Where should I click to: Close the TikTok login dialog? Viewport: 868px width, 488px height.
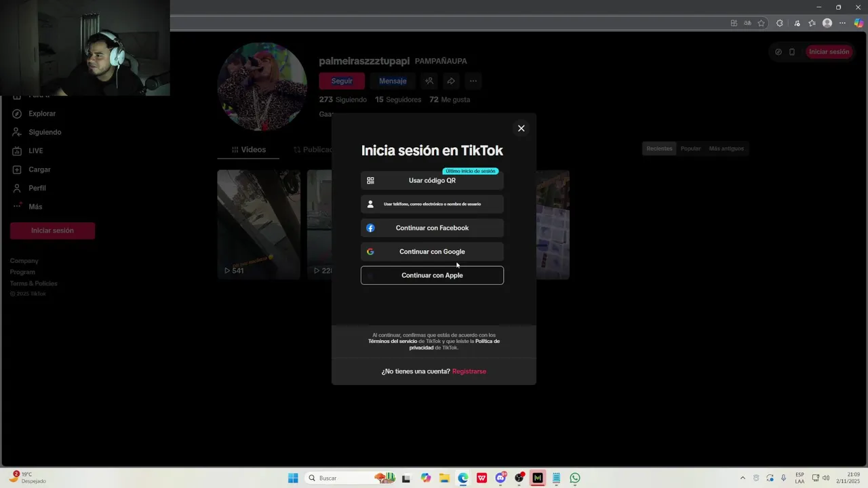click(x=521, y=128)
